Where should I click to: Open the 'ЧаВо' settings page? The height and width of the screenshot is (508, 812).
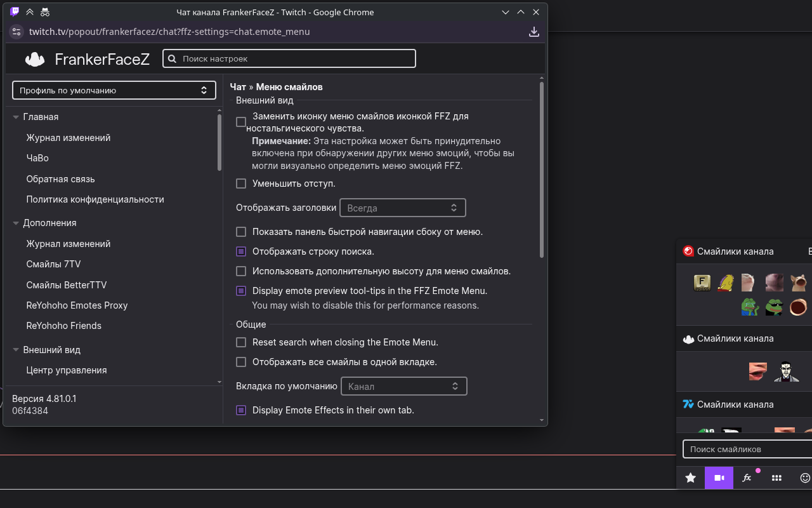tap(37, 158)
